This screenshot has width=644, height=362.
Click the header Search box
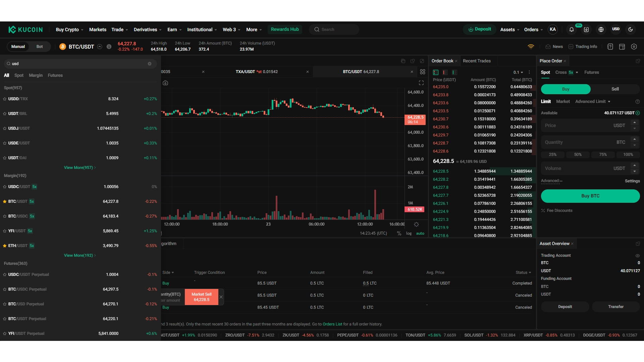point(334,29)
